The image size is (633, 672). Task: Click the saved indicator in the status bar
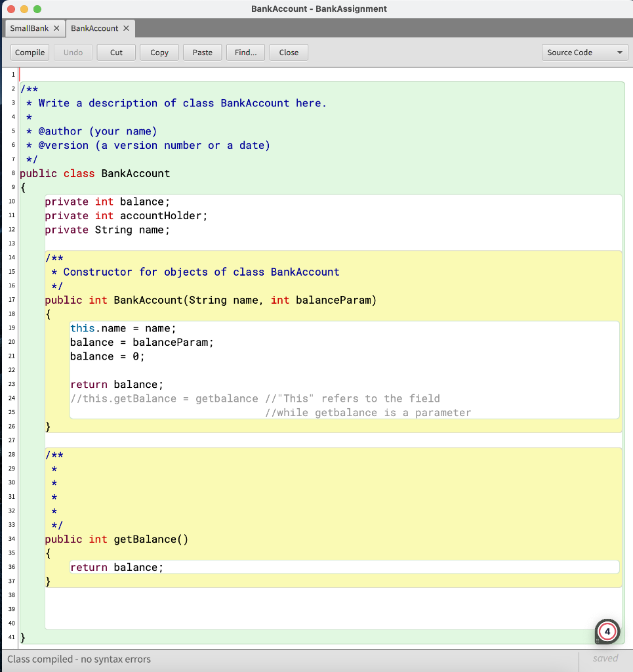point(605,658)
